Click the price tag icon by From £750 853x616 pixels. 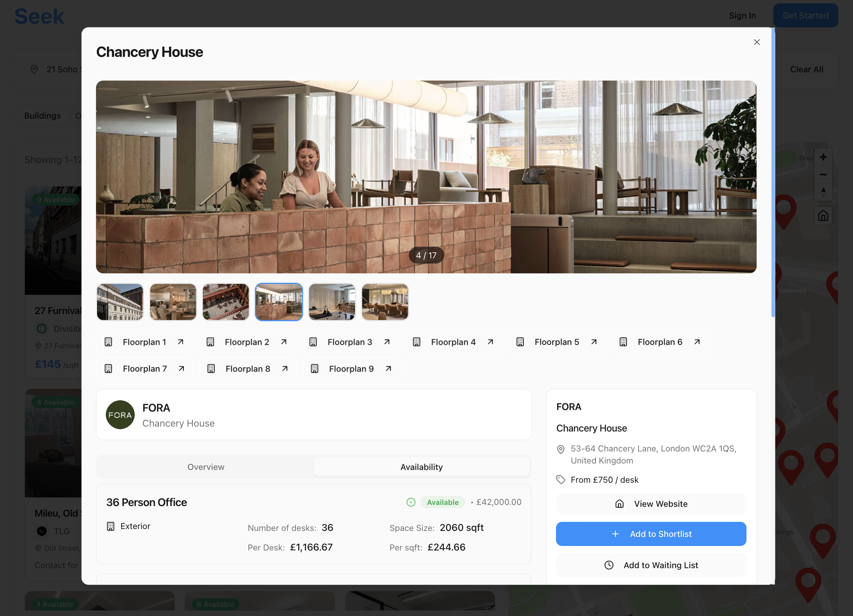point(561,480)
